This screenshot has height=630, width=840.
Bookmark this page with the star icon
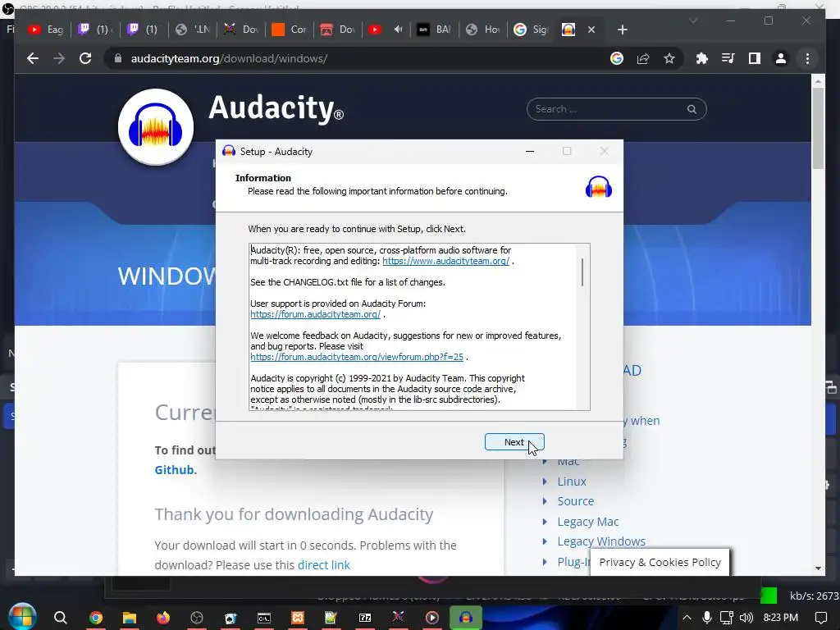tap(669, 58)
